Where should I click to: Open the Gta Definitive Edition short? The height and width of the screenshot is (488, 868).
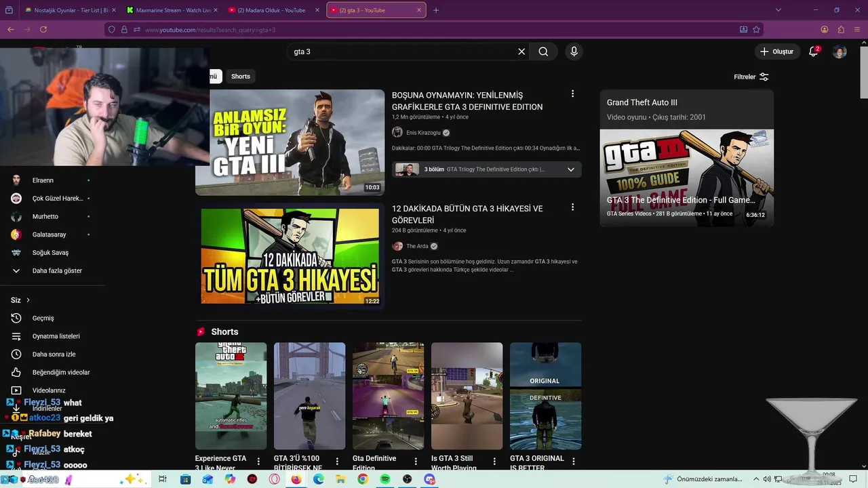click(388, 396)
